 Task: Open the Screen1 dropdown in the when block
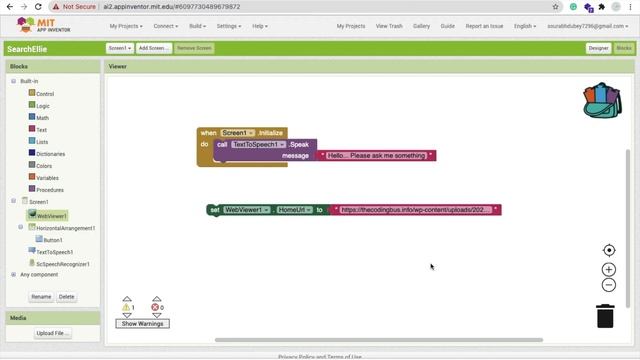tap(238, 133)
